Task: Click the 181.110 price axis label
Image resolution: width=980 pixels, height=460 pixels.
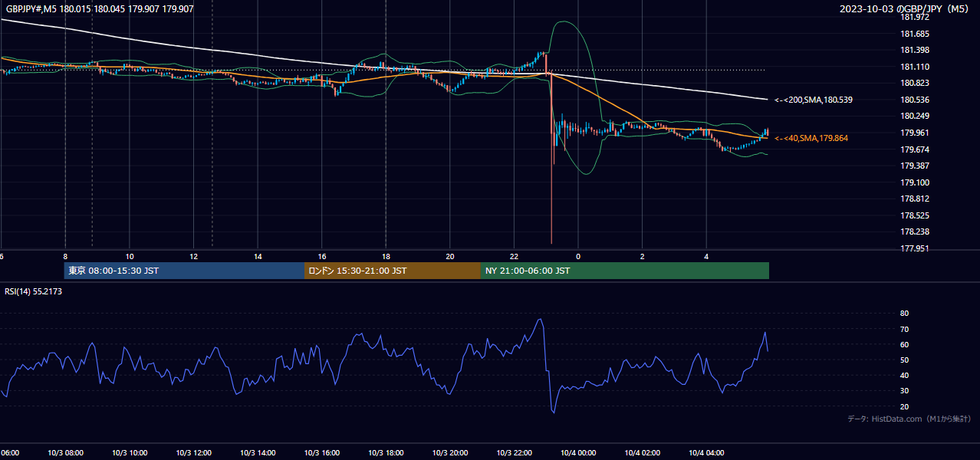Action: (914, 67)
